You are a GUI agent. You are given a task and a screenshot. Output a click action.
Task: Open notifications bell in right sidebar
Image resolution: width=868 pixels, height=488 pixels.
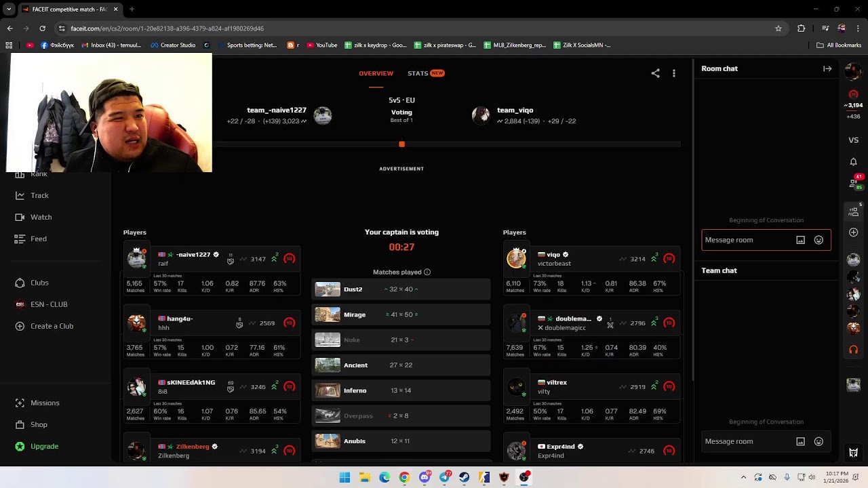tap(854, 161)
